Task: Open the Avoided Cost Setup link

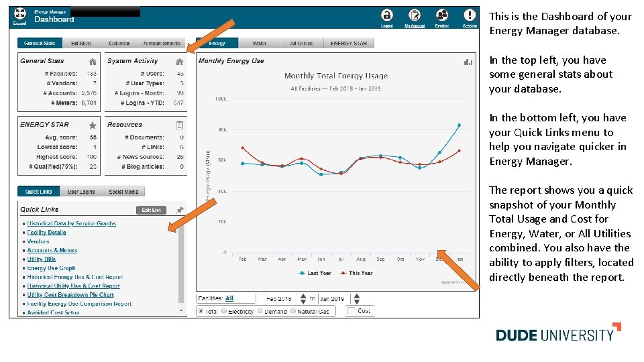Action: [54, 313]
